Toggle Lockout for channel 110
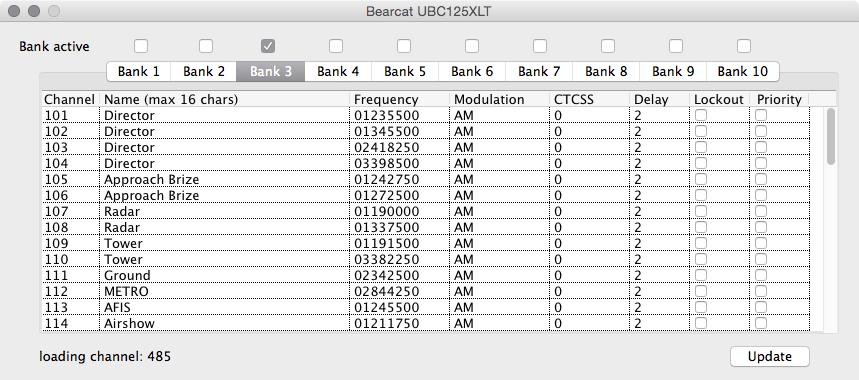This screenshot has height=380, width=859. pos(701,259)
